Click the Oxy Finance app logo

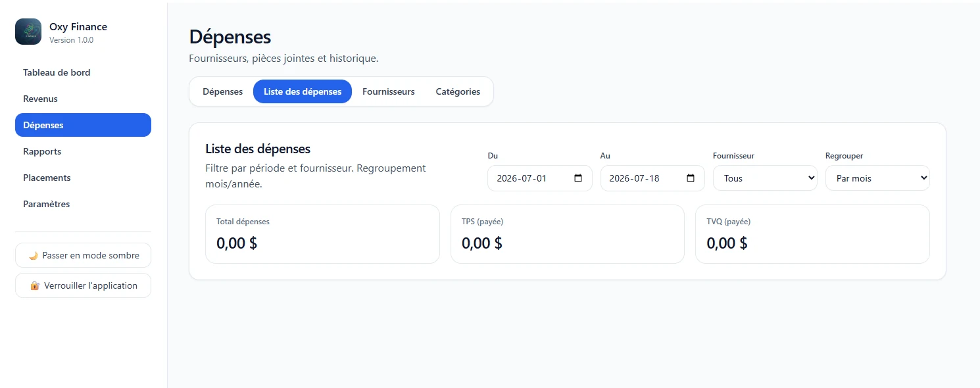tap(28, 32)
